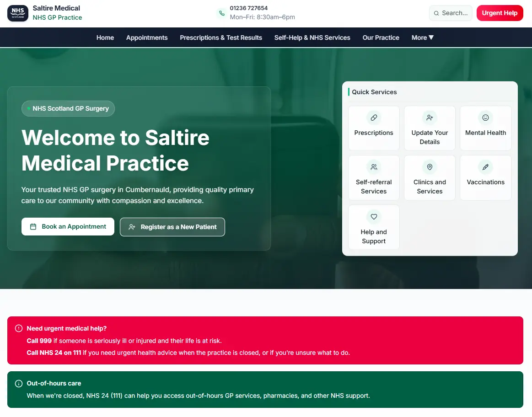Screen dimensions: 532x417
Task: Click the NHS Scotland GP Surgery badge
Action: coord(68,108)
